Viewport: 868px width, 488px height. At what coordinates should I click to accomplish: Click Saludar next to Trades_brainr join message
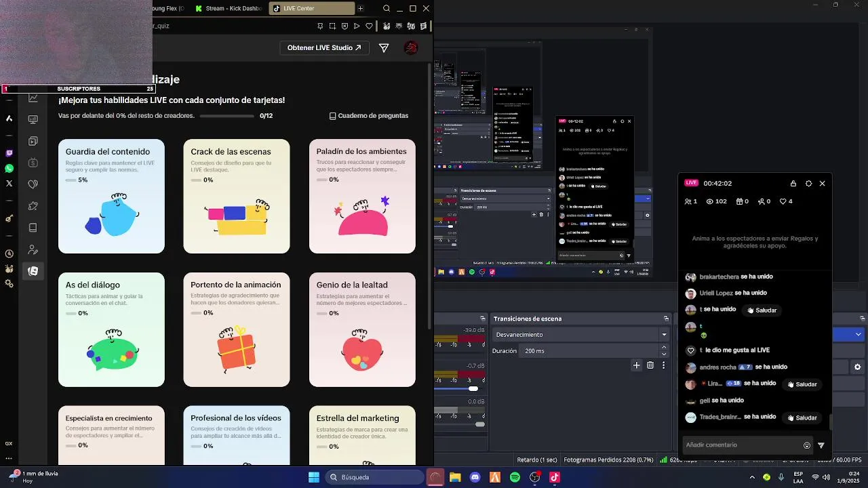(x=802, y=418)
